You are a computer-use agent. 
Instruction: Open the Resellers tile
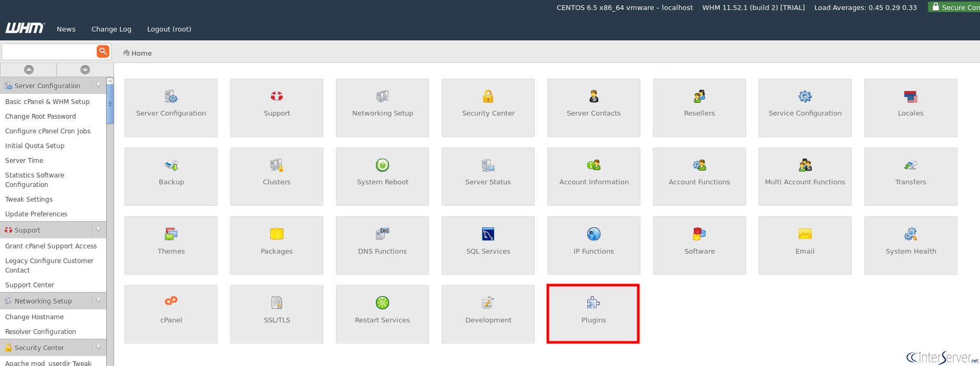[x=699, y=108]
